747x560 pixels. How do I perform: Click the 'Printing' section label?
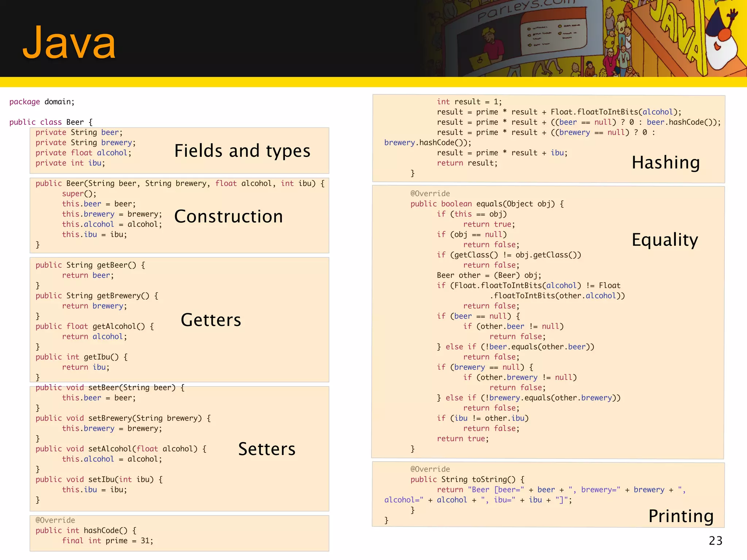coord(681,516)
